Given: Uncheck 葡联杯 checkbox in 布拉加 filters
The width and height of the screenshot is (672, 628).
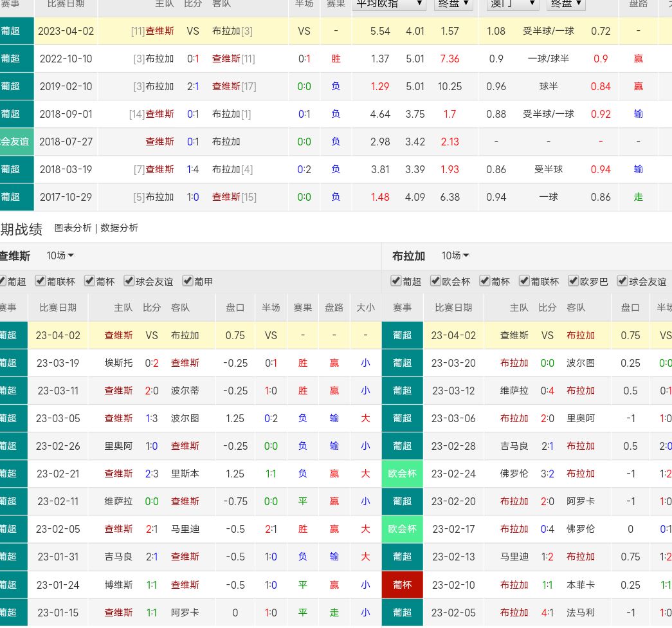Looking at the screenshot, I should click(x=525, y=281).
